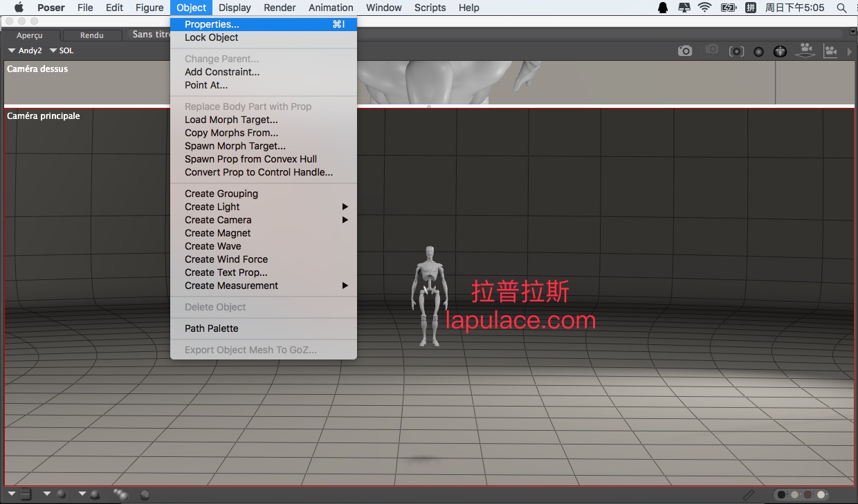Open the dropdown arrow beside shadow sphere icon
Image resolution: width=858 pixels, height=504 pixels.
82,494
